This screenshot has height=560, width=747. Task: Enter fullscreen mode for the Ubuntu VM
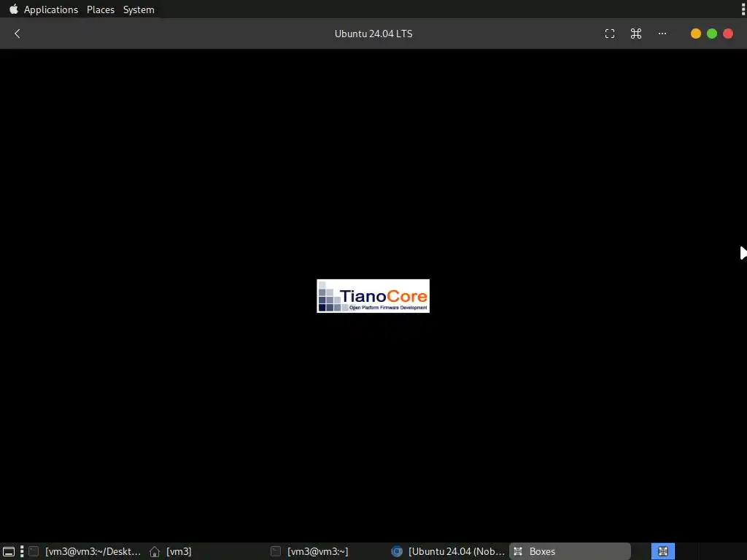[610, 34]
